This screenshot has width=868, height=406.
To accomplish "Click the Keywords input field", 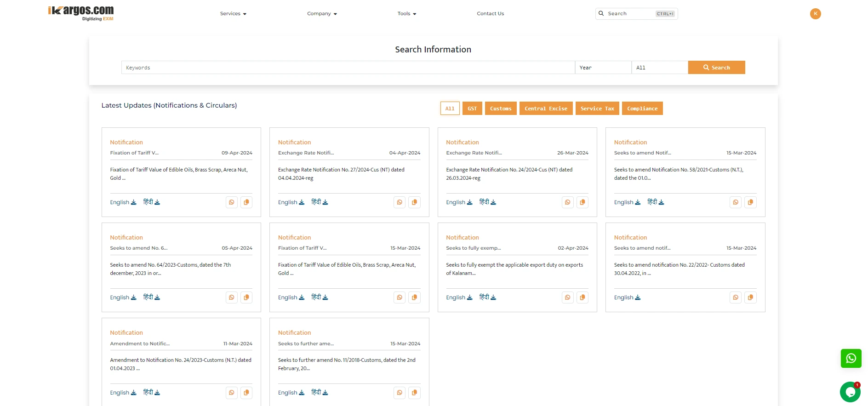I will tap(348, 68).
